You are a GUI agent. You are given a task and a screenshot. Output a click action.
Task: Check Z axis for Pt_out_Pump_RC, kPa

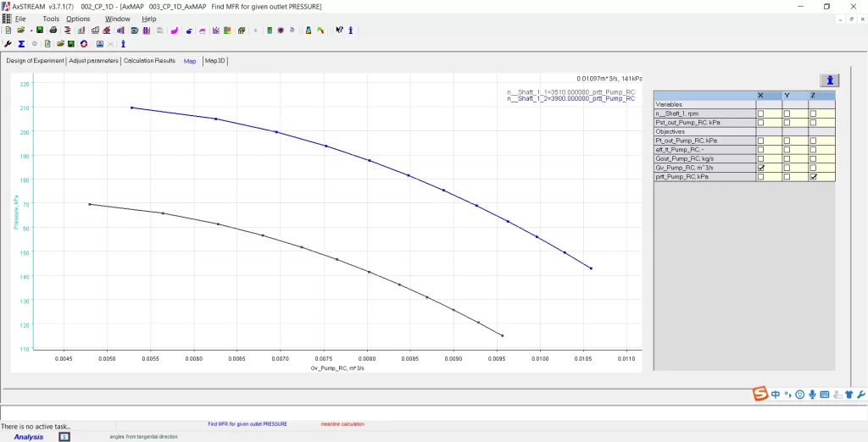[x=813, y=141]
